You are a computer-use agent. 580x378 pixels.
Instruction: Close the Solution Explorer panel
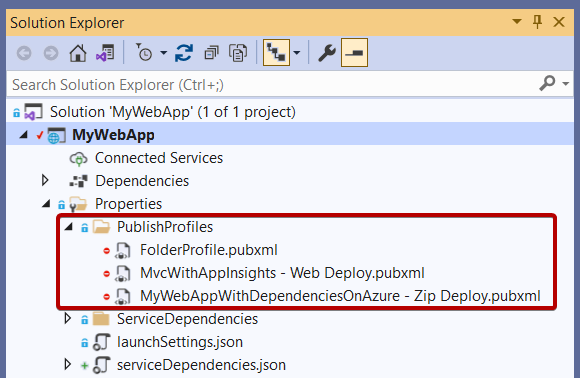click(x=559, y=22)
